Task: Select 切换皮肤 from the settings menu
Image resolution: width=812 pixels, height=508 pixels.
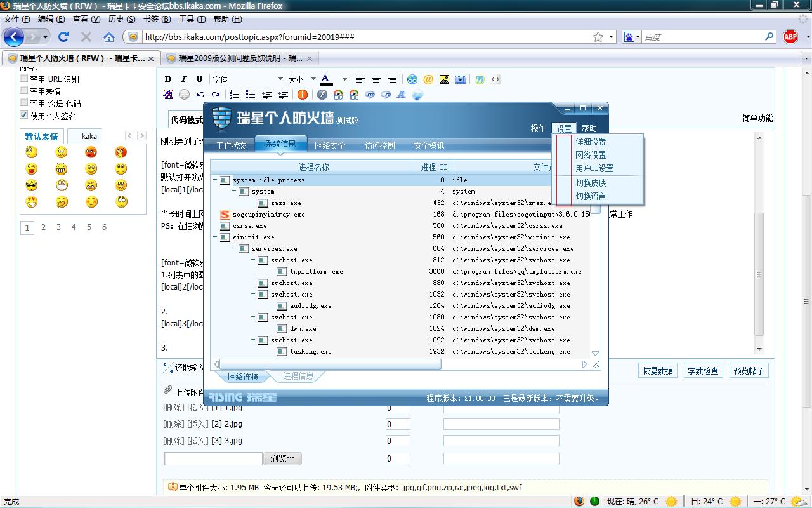Action: [x=591, y=183]
